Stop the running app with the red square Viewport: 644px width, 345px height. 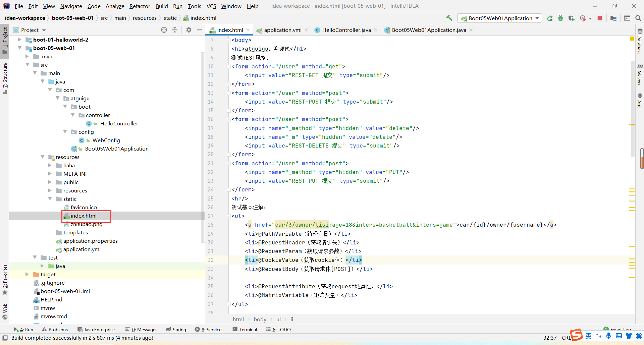point(600,18)
